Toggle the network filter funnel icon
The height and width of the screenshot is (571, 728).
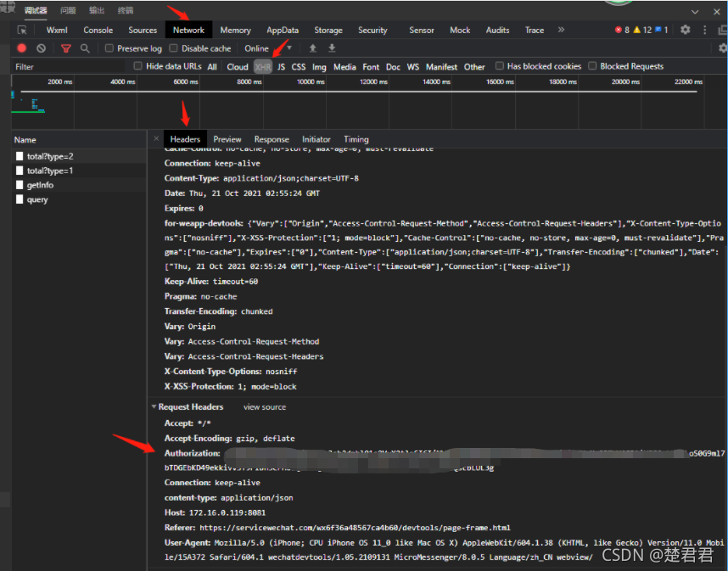click(66, 48)
